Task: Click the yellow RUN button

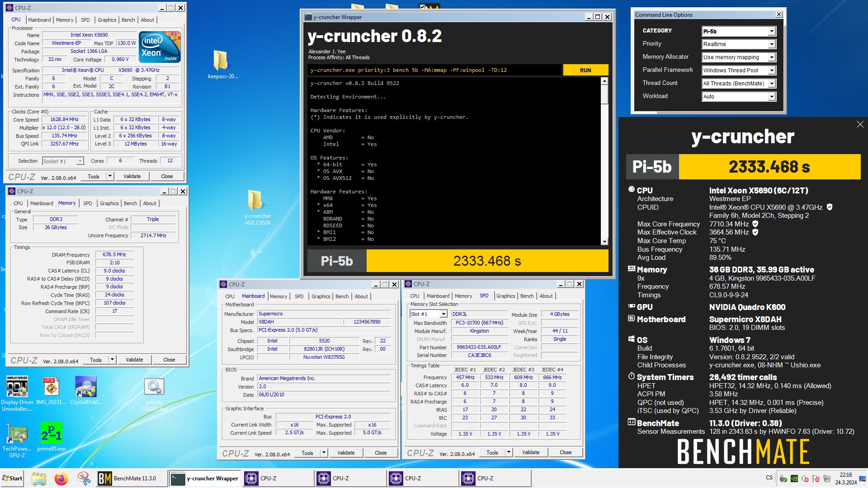Action: (x=585, y=70)
